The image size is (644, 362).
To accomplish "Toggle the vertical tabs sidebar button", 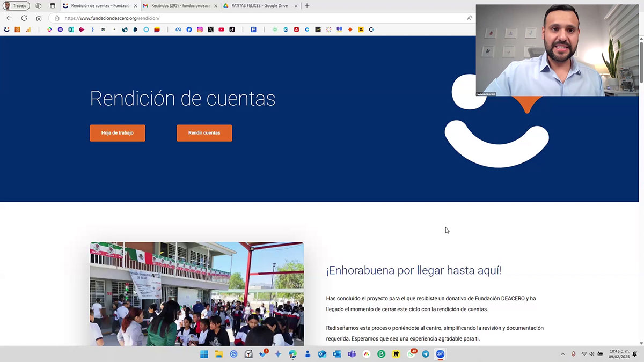I will [x=53, y=6].
